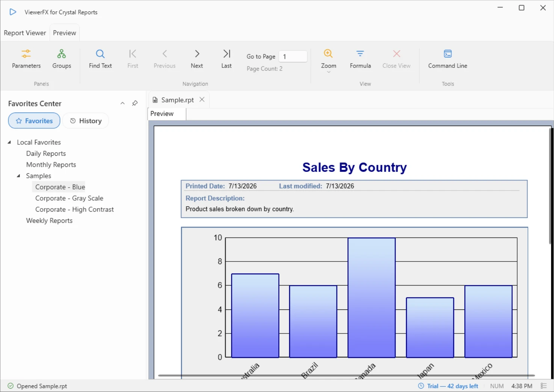
Task: Click the Samples folder label
Action: (x=38, y=176)
